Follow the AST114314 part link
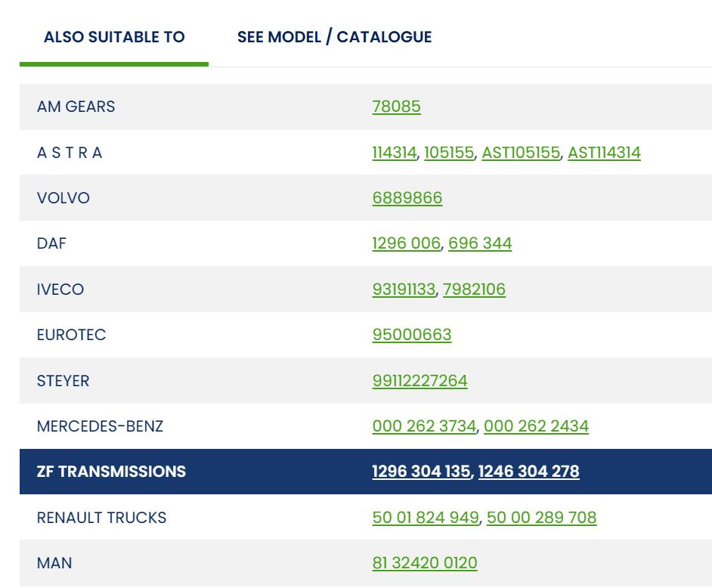The image size is (712, 588). [x=604, y=153]
